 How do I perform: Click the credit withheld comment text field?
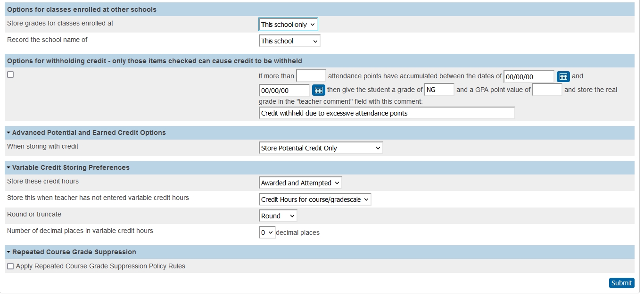point(387,113)
